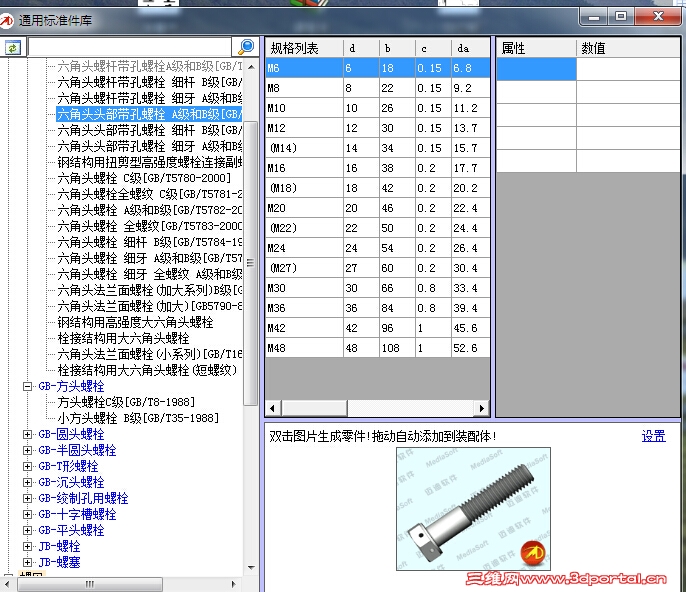The image size is (686, 592).
Task: Click the spec table scroll left arrow
Action: click(273, 408)
